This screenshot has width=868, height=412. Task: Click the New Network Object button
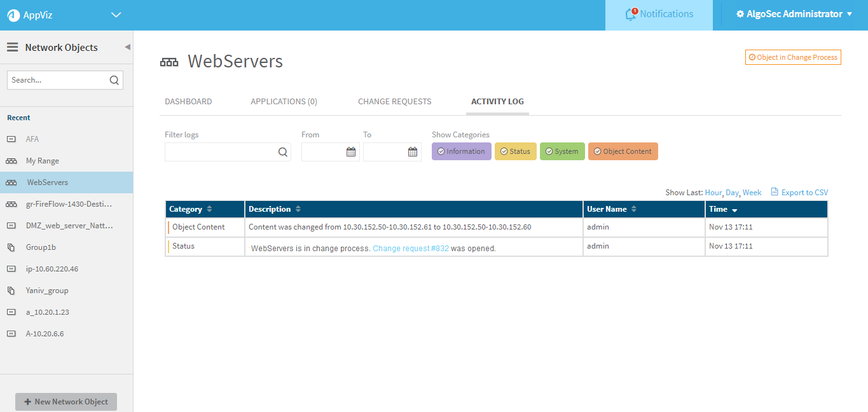(x=66, y=402)
